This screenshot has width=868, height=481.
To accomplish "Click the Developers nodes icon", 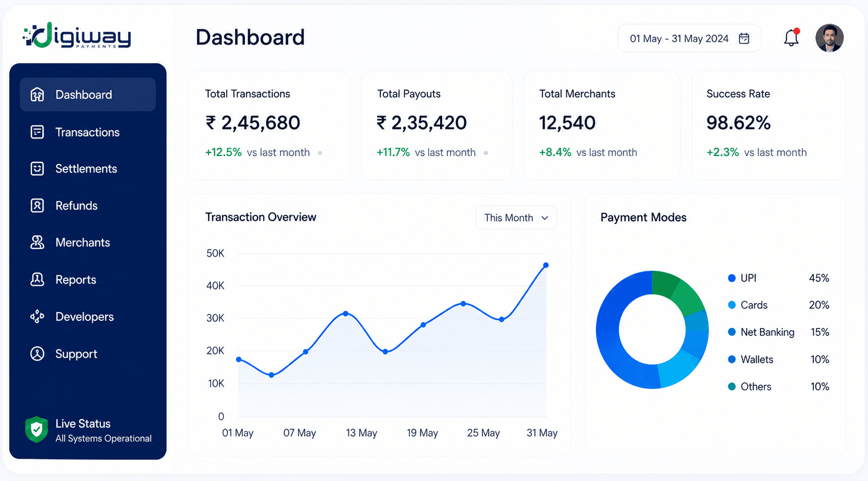I will pos(37,317).
